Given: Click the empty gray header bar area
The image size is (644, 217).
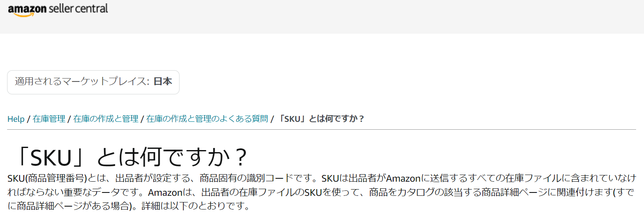Looking at the screenshot, I should click(375, 17).
